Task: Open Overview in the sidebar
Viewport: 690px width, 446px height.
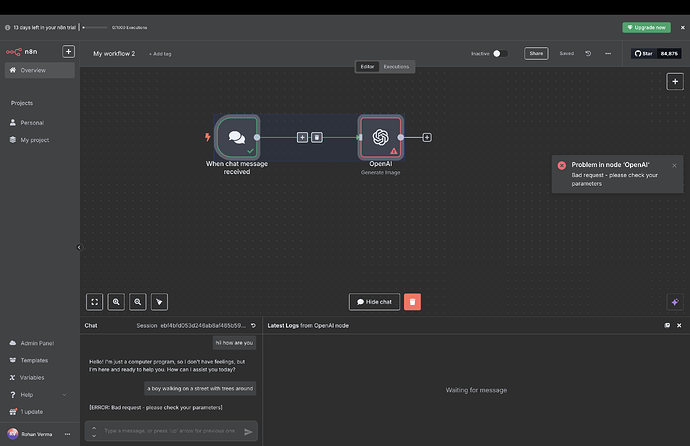Action: pyautogui.click(x=40, y=70)
